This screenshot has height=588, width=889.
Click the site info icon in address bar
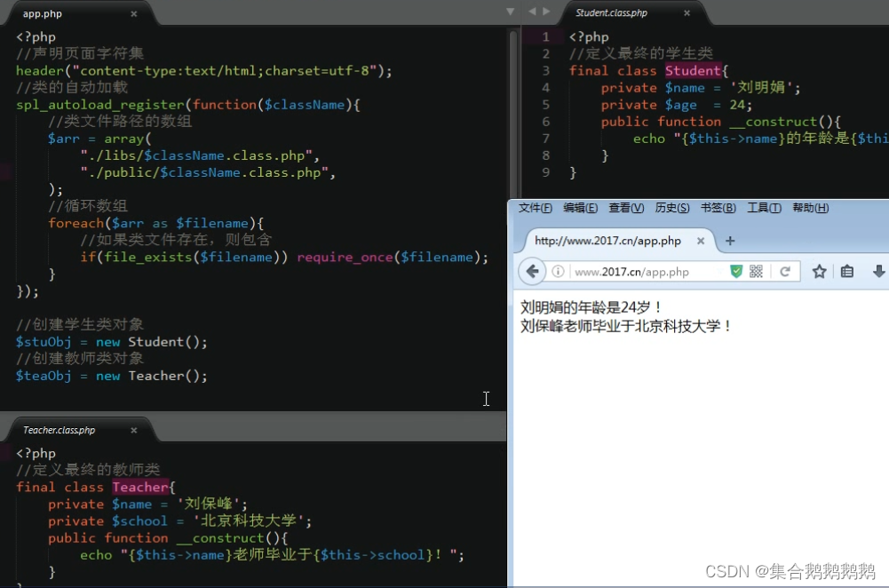(558, 272)
